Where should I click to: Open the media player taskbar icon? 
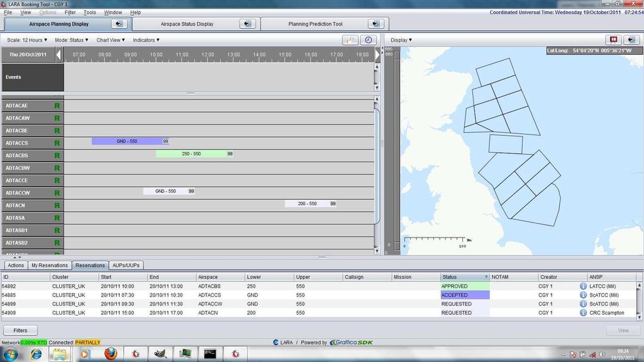coord(85,354)
